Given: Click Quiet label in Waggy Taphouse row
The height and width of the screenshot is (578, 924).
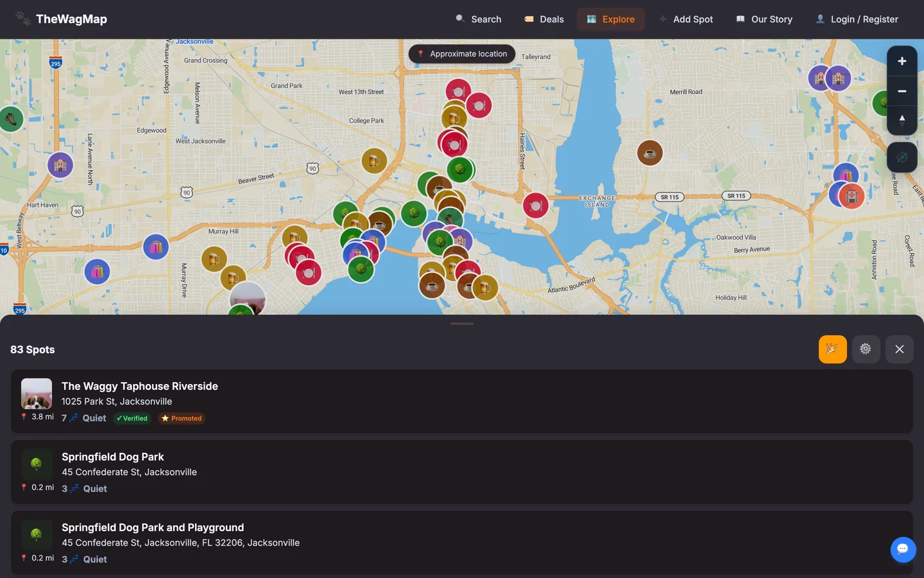Looking at the screenshot, I should (x=94, y=418).
